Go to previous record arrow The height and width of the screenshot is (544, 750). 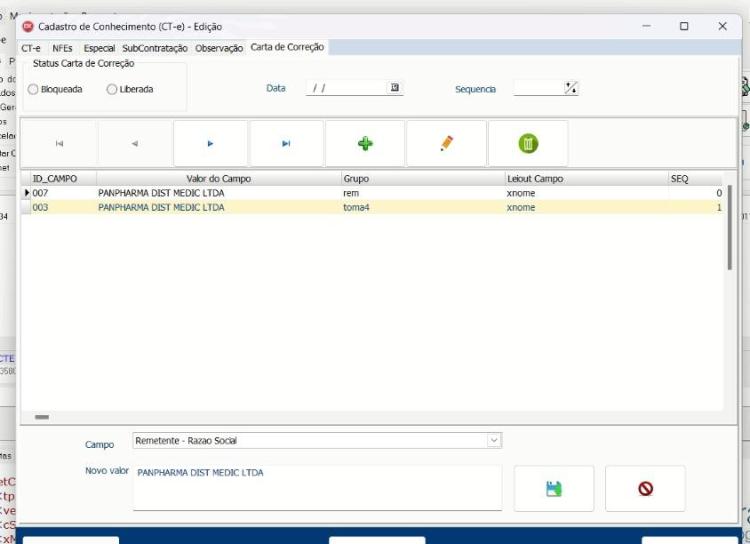click(x=135, y=144)
